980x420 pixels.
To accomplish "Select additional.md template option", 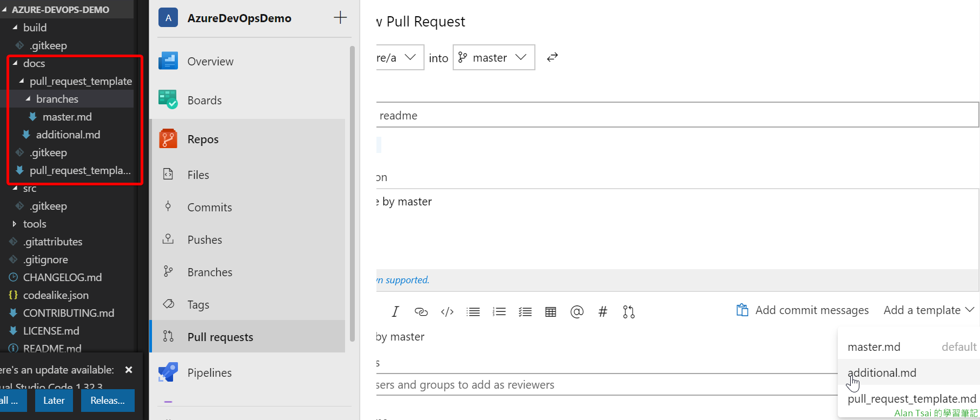I will point(909,372).
